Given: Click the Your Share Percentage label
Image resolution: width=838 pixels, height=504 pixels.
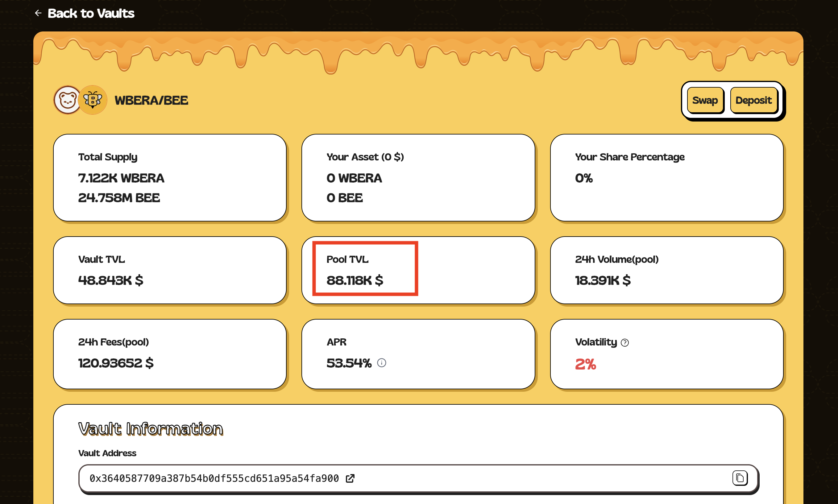Looking at the screenshot, I should click(x=630, y=157).
